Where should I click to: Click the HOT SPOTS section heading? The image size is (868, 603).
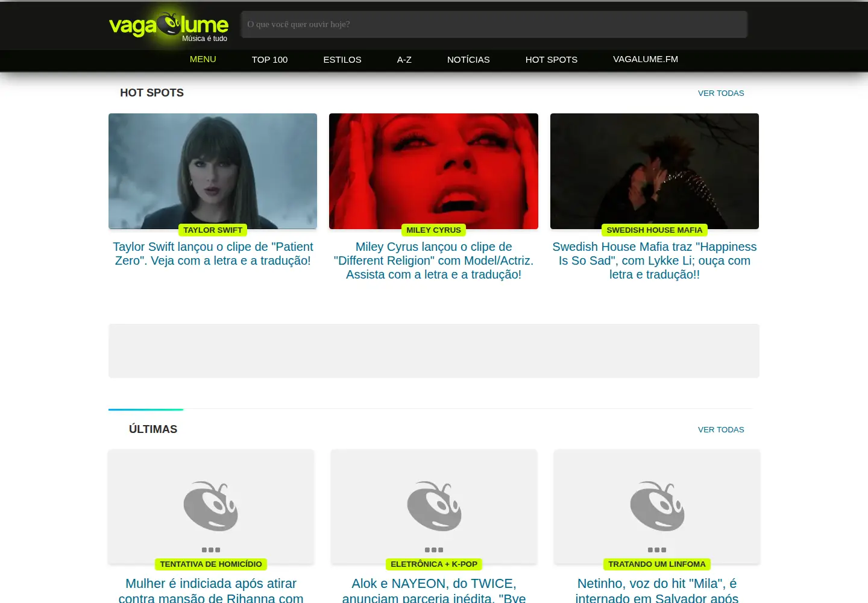152,93
